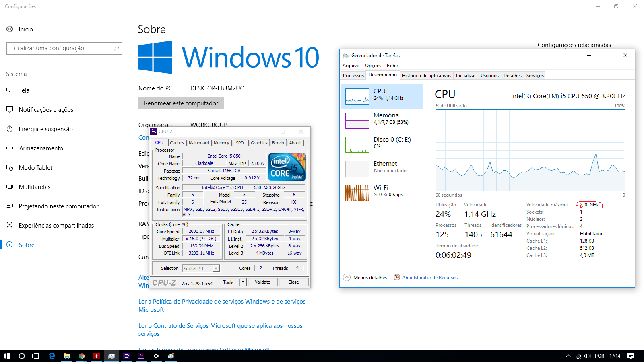Open Experiências compartilhadas settings
Image resolution: width=644 pixels, height=362 pixels.
click(x=56, y=226)
